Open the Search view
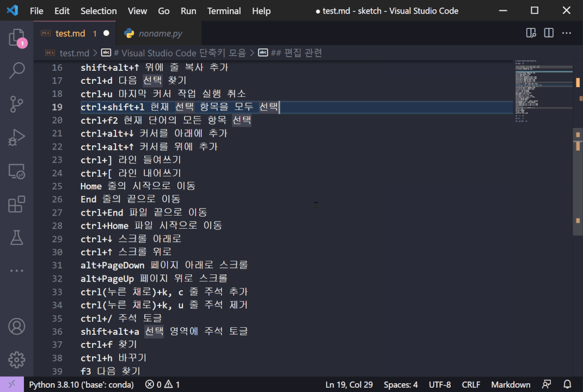The height and width of the screenshot is (392, 583). point(16,70)
